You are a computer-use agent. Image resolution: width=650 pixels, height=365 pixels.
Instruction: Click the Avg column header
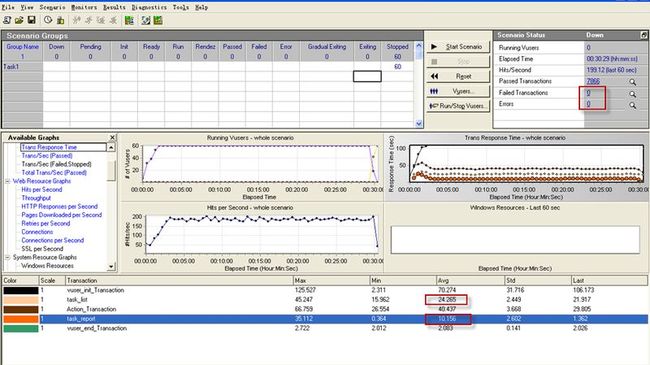pos(470,281)
